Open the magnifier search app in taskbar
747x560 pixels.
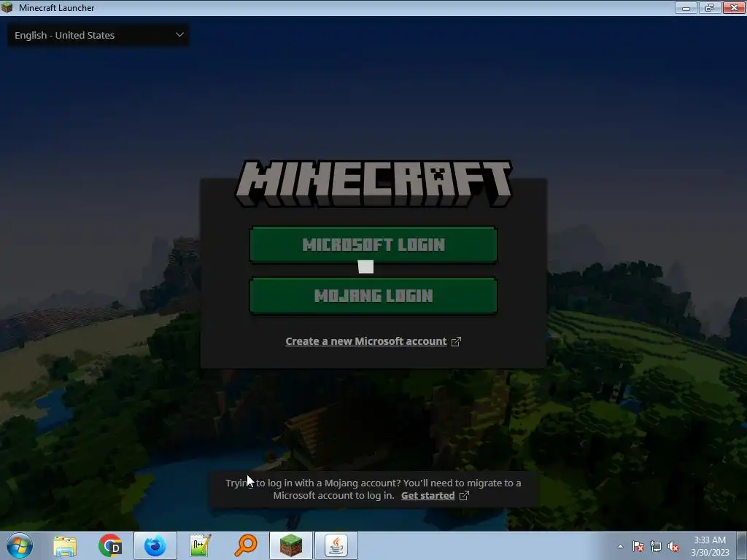tap(246, 545)
